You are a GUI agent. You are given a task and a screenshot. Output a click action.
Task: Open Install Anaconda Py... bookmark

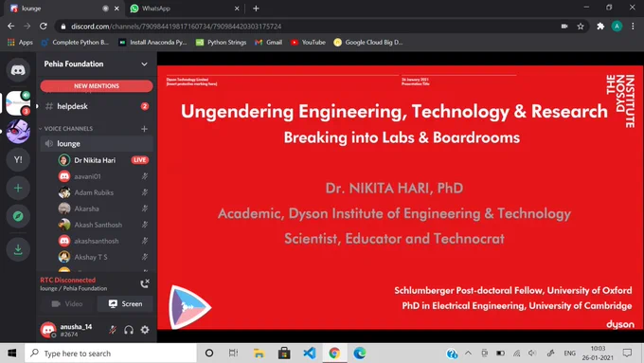152,43
